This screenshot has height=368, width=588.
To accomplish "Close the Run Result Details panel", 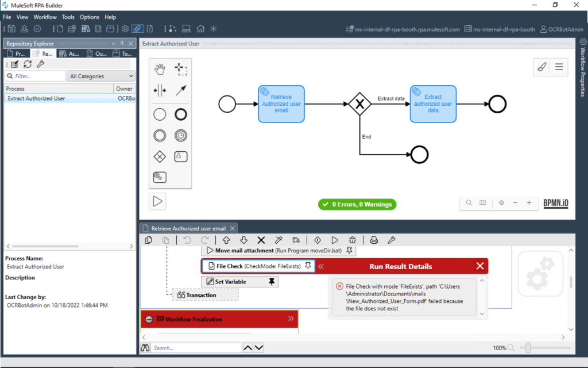I will [x=479, y=266].
